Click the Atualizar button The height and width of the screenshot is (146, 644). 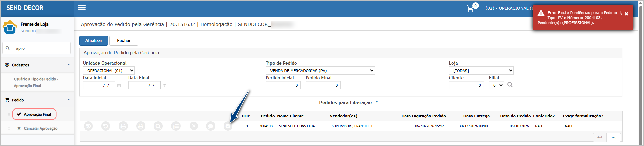pyautogui.click(x=94, y=41)
